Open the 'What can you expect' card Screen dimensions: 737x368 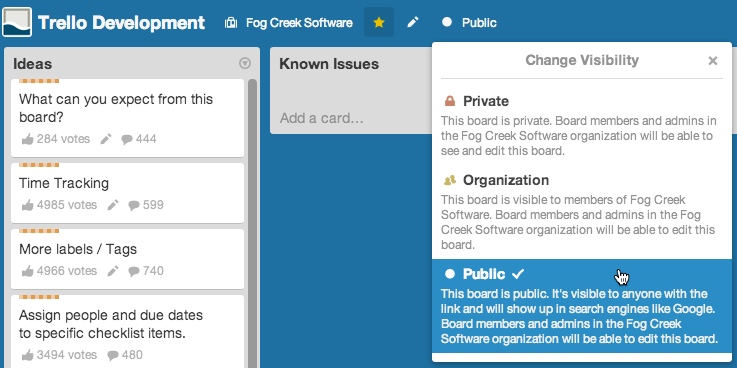click(x=127, y=118)
